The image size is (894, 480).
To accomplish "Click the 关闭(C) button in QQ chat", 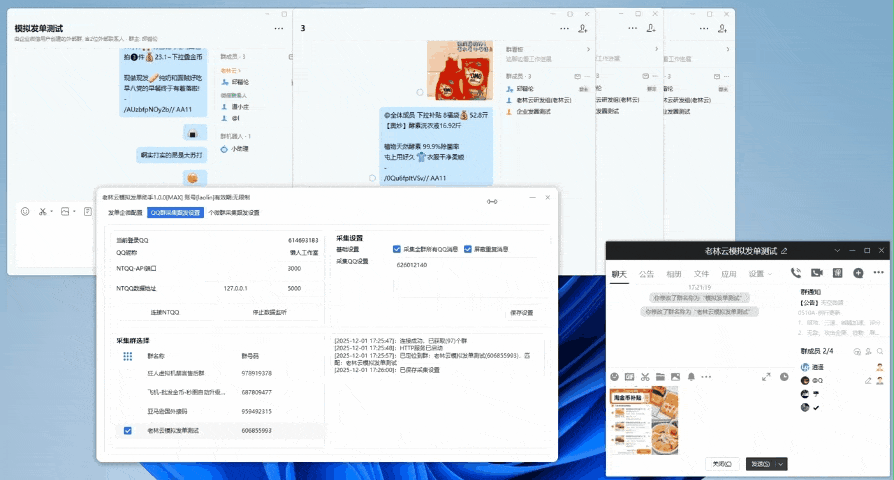I will tap(722, 464).
